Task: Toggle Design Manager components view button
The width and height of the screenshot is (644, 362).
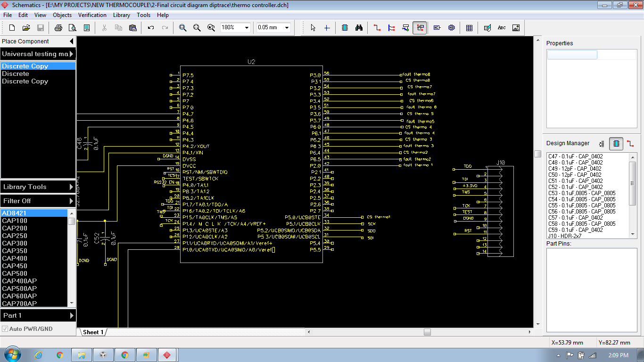Action: (x=616, y=144)
